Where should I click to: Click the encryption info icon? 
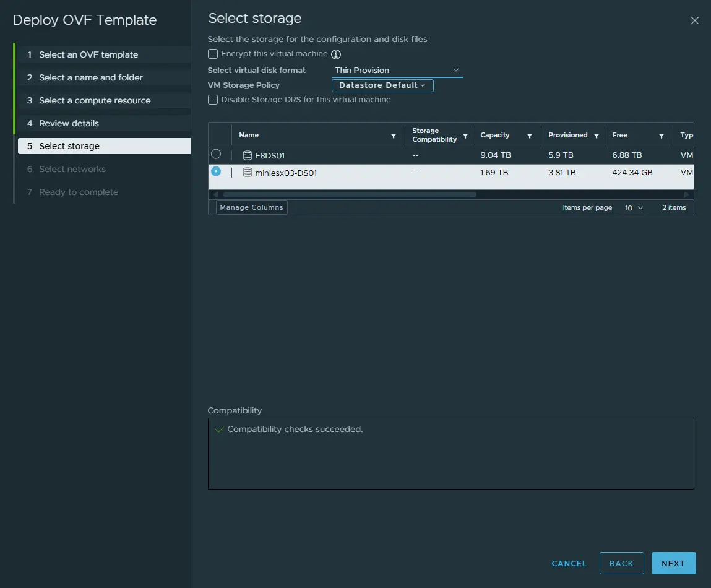pyautogui.click(x=336, y=54)
